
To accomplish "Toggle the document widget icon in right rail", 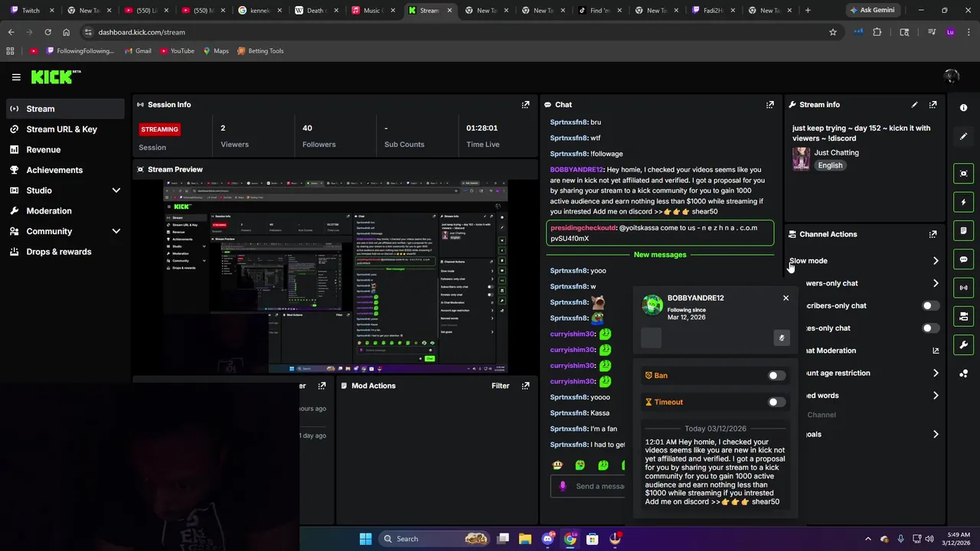I will [x=963, y=230].
